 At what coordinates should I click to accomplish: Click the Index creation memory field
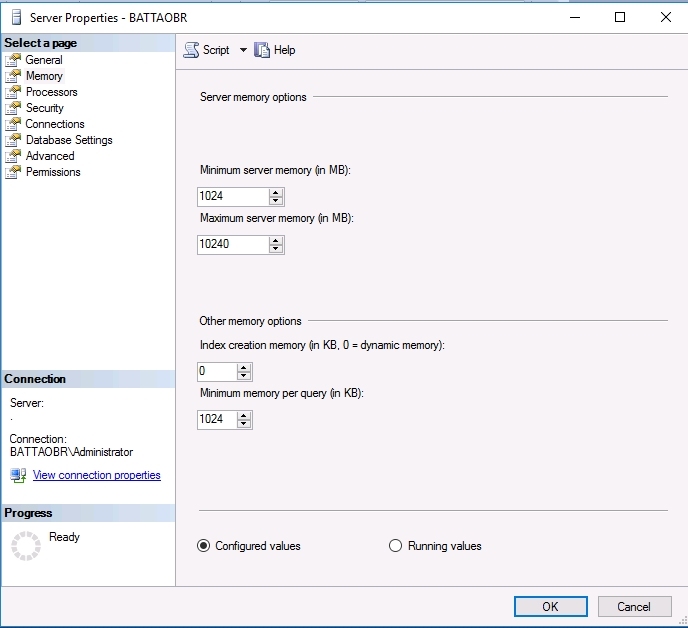point(217,371)
